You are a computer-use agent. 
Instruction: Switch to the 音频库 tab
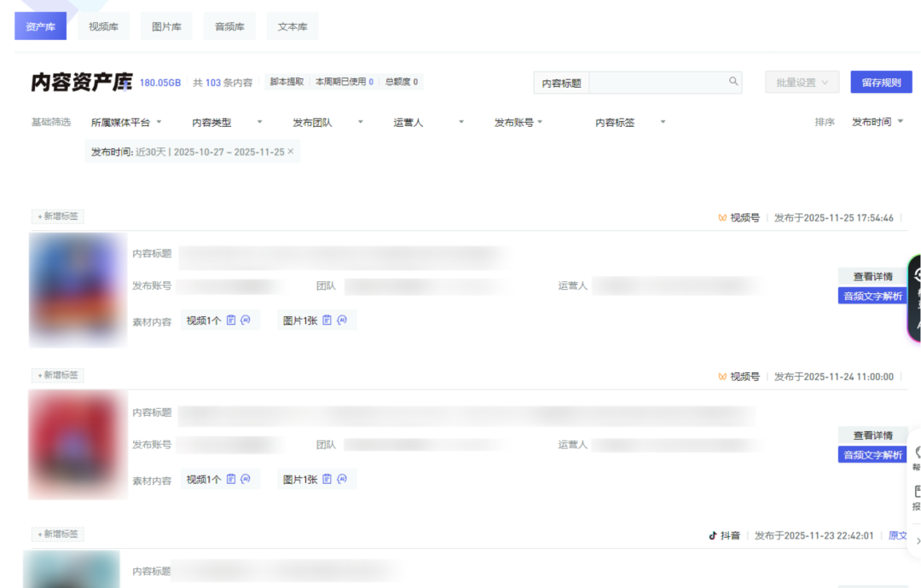[x=229, y=26]
